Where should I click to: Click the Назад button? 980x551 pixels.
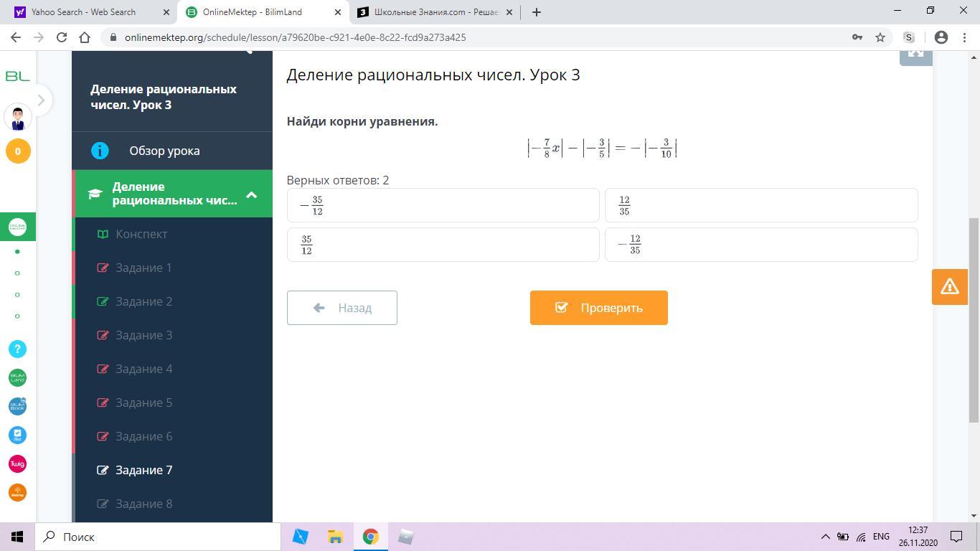tap(341, 308)
